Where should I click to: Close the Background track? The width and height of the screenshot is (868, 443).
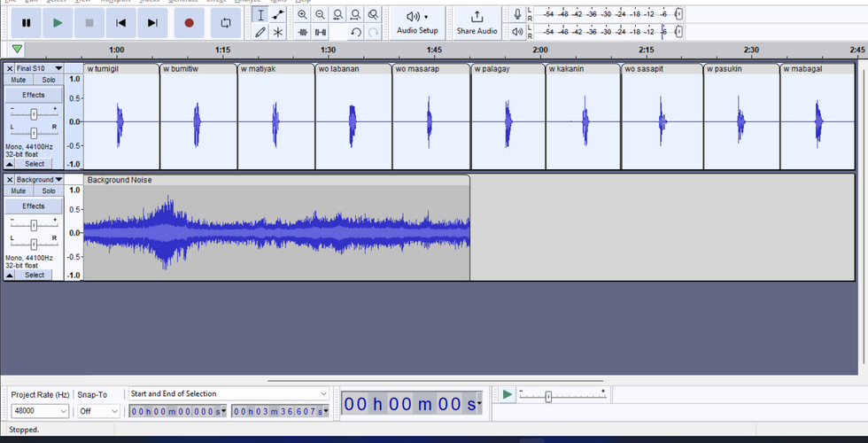point(10,180)
